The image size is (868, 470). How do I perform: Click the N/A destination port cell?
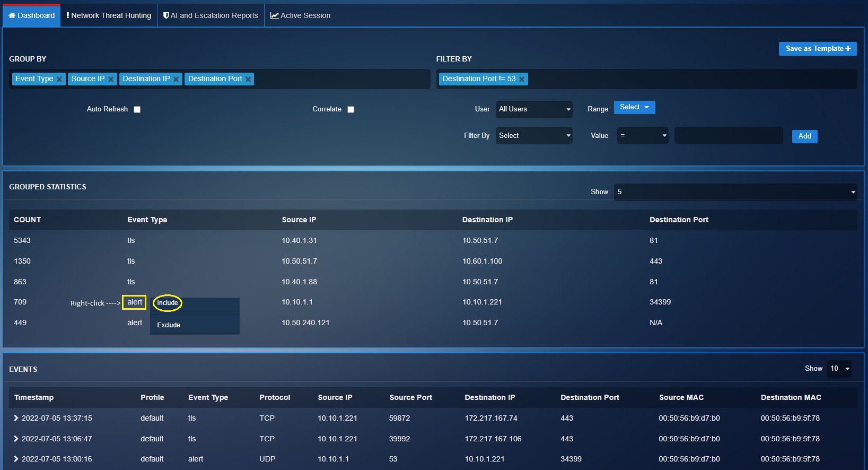tap(656, 323)
